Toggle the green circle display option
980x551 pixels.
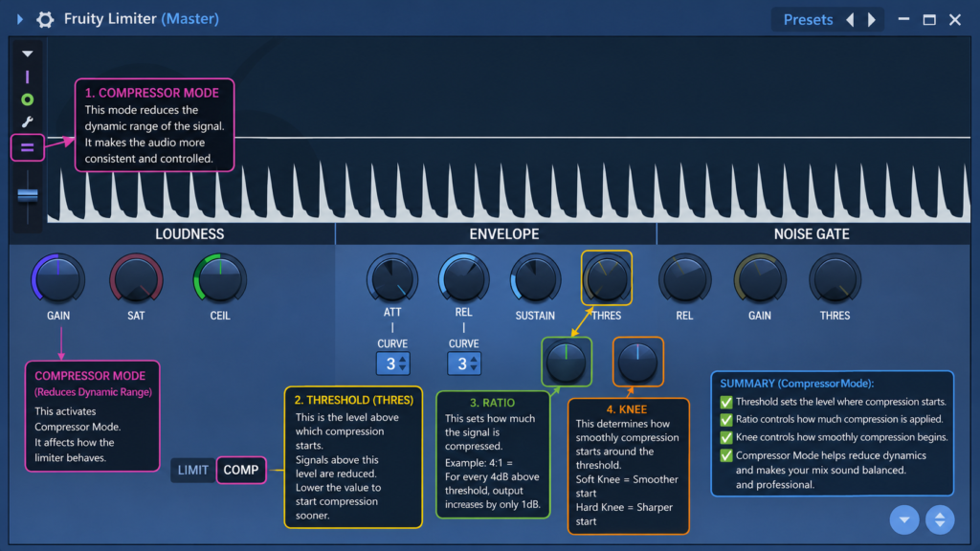point(27,99)
